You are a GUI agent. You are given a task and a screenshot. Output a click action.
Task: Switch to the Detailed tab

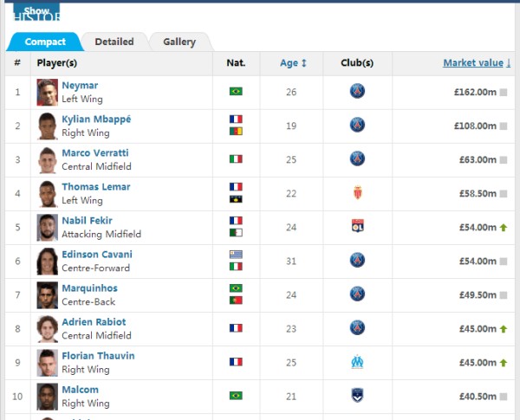[x=114, y=42]
